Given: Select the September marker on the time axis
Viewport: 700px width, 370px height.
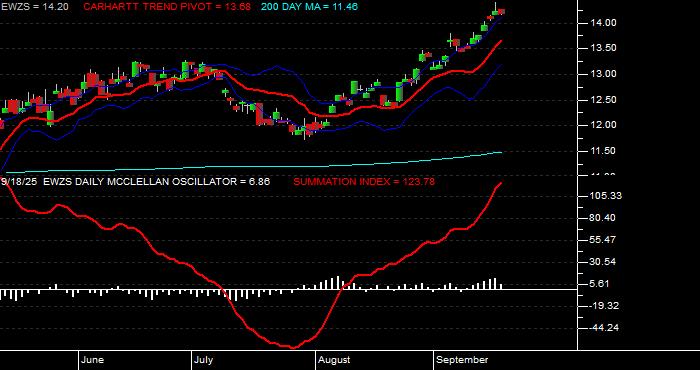Looking at the screenshot, I should [x=462, y=360].
